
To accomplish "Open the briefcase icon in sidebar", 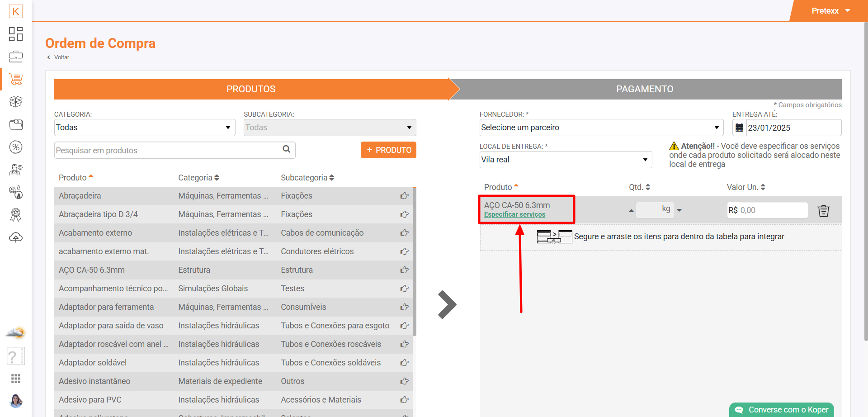I will pos(16,57).
